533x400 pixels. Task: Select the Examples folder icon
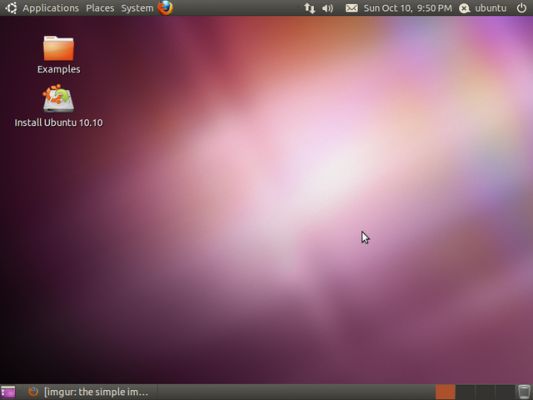pos(58,48)
